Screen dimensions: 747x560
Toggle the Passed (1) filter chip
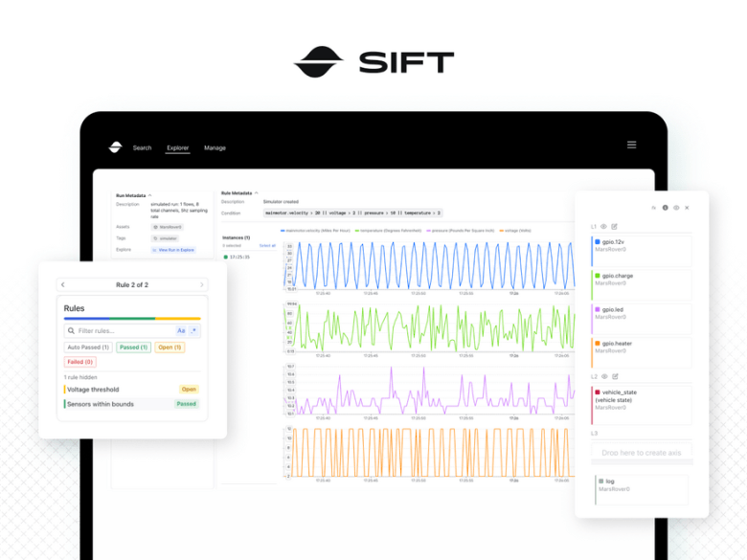click(133, 347)
